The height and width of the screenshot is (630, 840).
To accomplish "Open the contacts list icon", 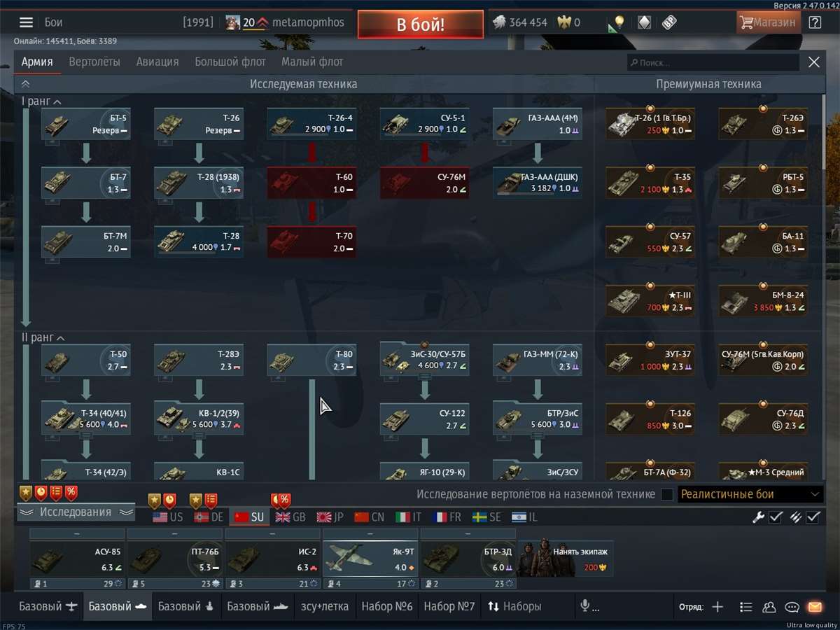I will (746, 607).
